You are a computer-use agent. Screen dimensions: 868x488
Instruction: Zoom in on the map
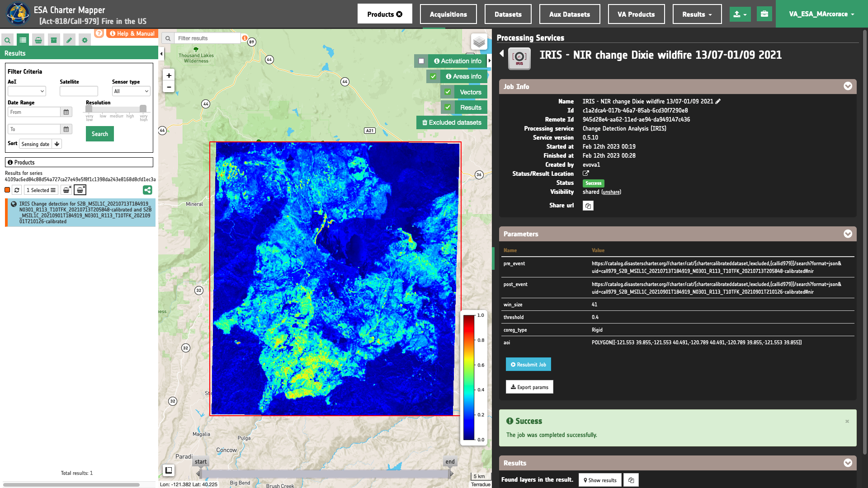pos(169,75)
